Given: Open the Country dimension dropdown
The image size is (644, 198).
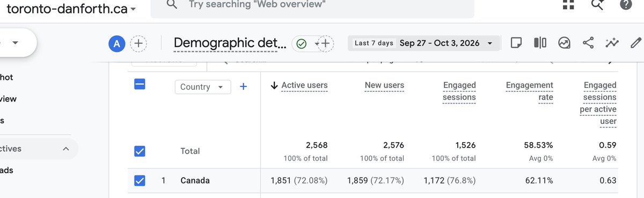Looking at the screenshot, I should click(203, 87).
